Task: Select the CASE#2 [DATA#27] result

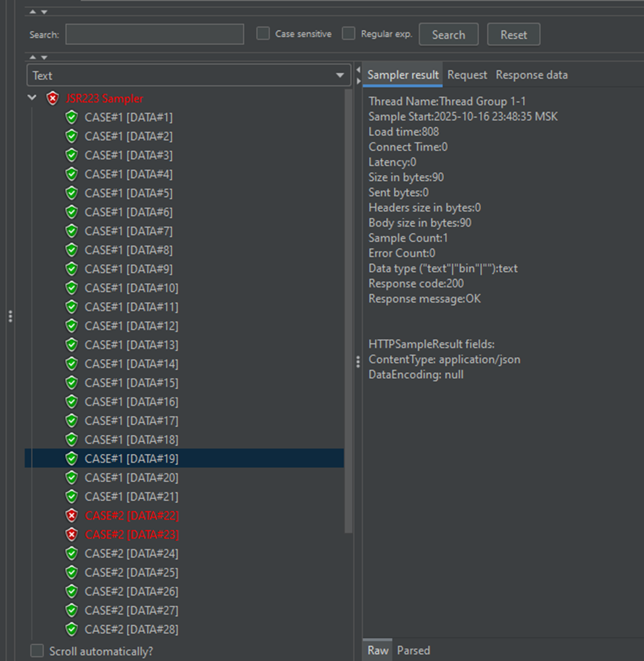Action: click(131, 611)
